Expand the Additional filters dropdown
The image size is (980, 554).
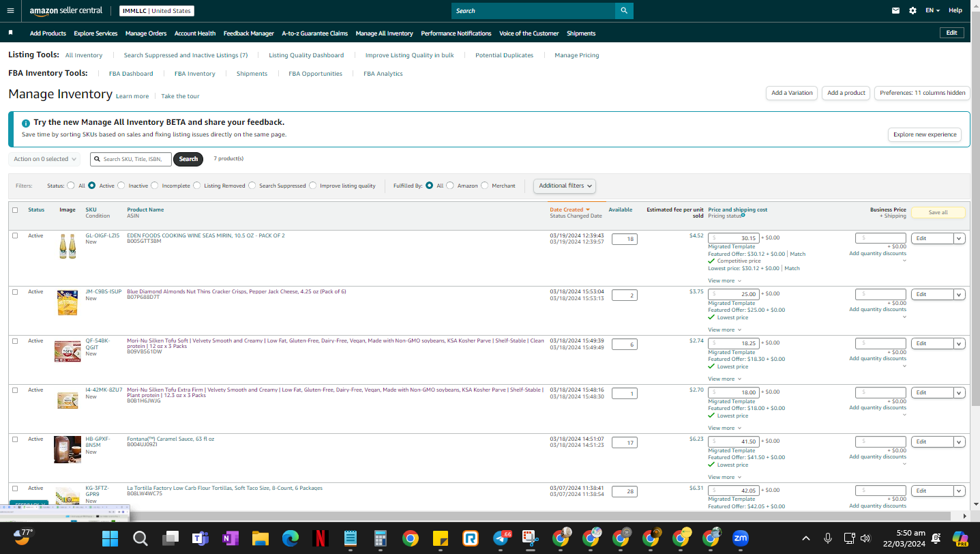pyautogui.click(x=565, y=186)
